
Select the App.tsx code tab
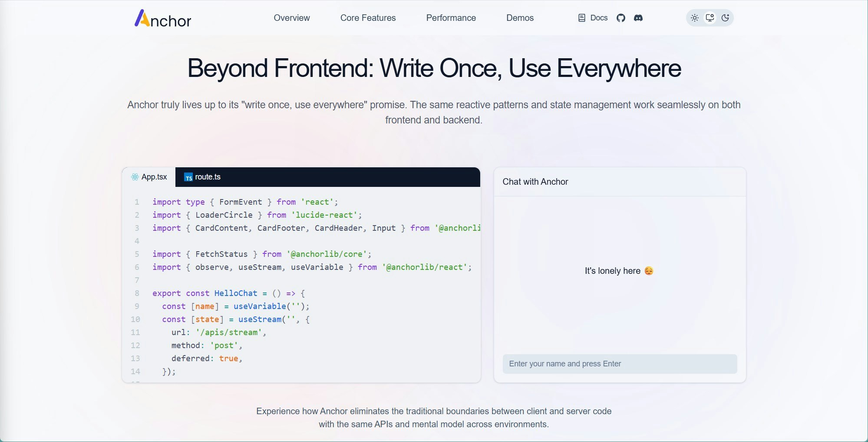[149, 177]
